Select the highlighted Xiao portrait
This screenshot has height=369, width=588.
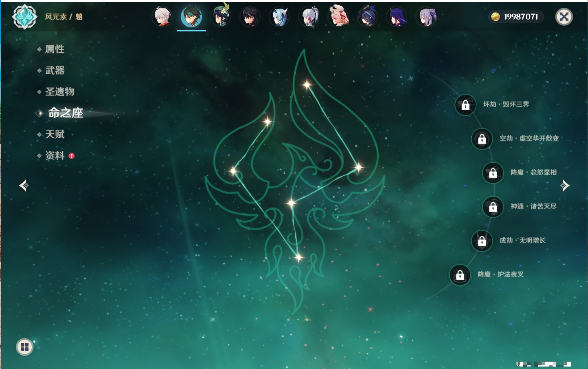tap(191, 17)
